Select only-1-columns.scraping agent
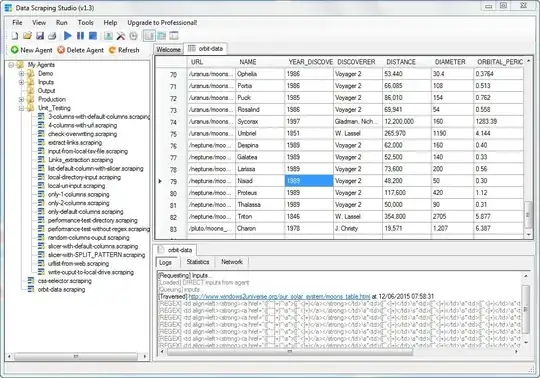This screenshot has width=540, height=378. [79, 195]
